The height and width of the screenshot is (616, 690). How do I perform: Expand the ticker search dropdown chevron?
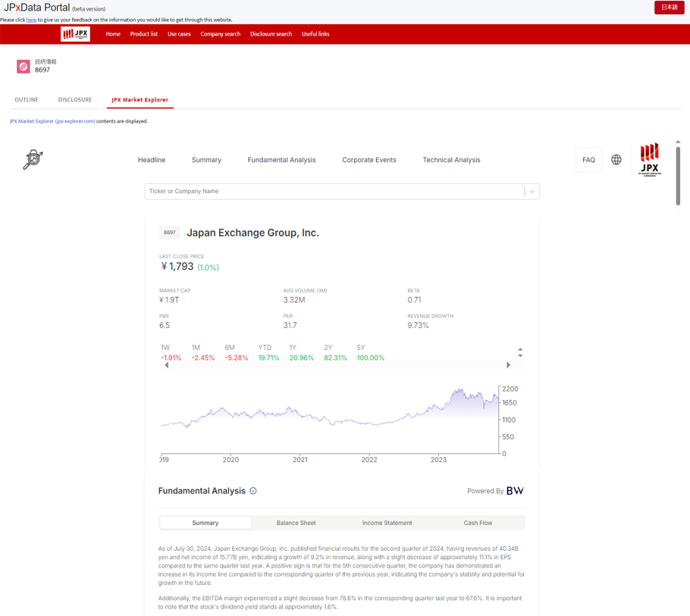click(532, 191)
